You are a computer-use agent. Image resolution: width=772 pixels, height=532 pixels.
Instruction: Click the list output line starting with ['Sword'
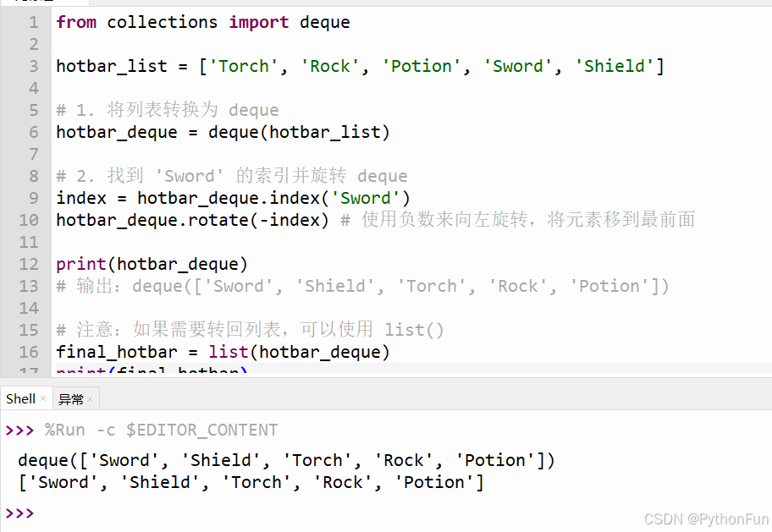[x=251, y=482]
